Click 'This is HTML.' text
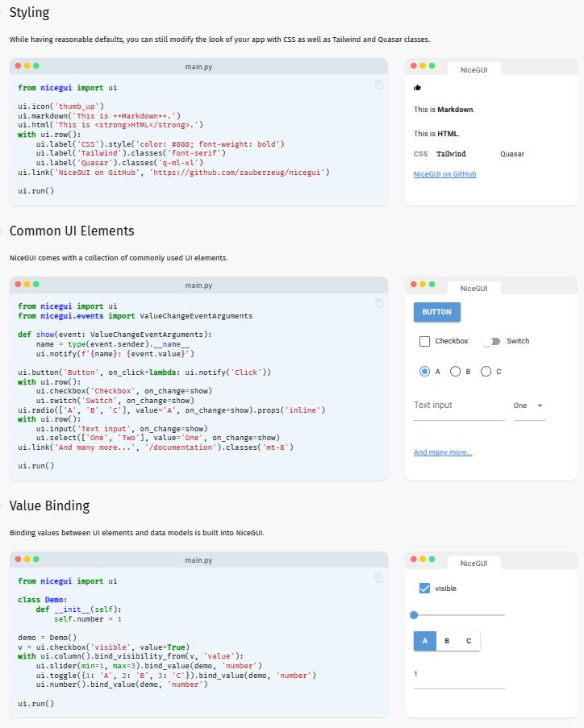Image resolution: width=584 pixels, height=728 pixels. point(436,134)
